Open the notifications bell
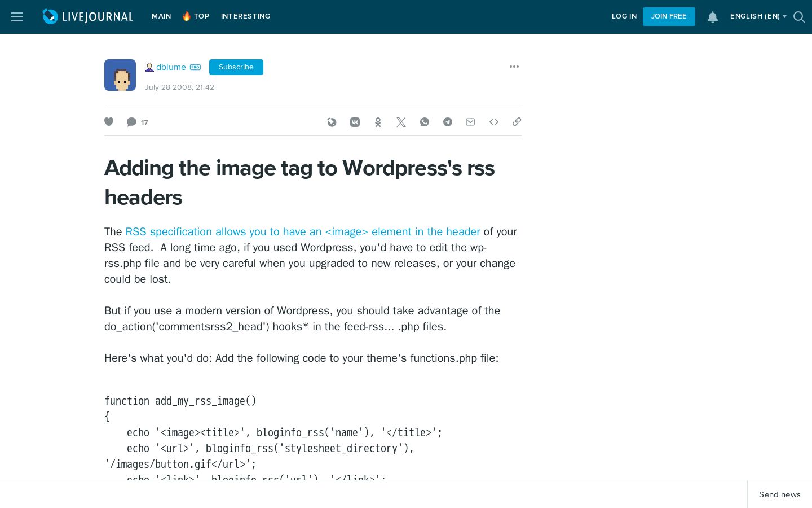The height and width of the screenshot is (508, 812). [x=713, y=17]
